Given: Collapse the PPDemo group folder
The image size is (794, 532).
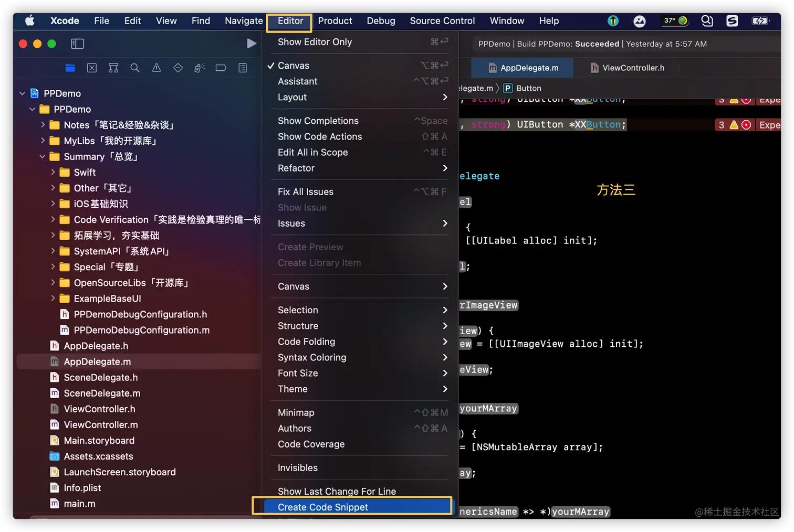Looking at the screenshot, I should tap(33, 109).
